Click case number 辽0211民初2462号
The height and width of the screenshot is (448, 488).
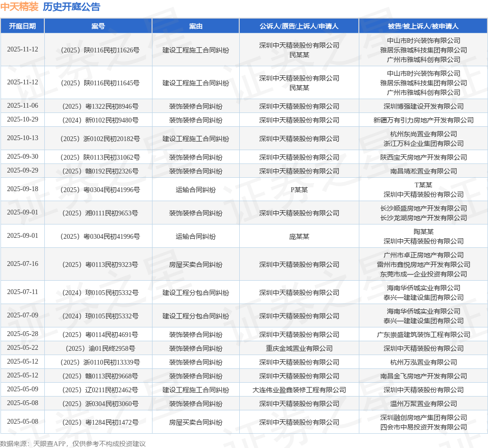[100, 390]
